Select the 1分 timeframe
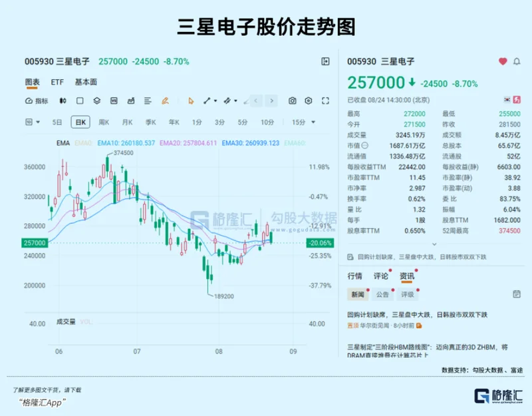532x416 pixels. (197, 122)
